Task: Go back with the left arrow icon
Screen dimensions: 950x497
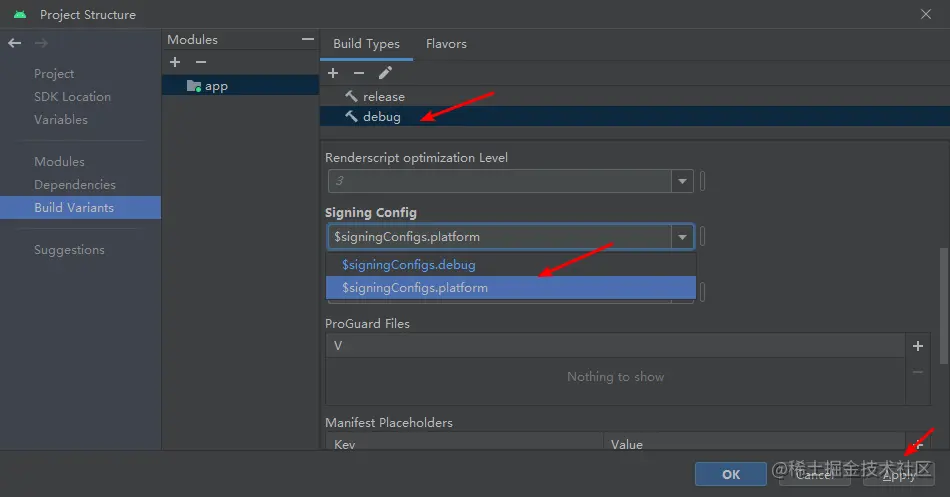Action: pos(15,43)
